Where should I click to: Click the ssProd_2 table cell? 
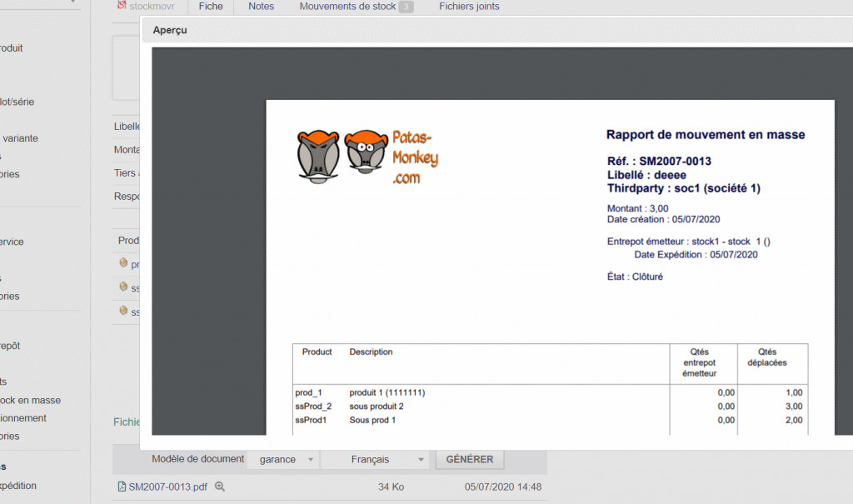[313, 406]
